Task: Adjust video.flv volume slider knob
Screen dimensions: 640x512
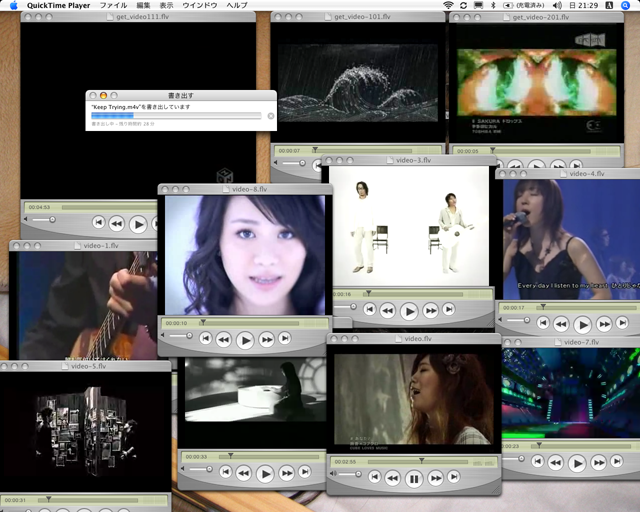Action: pos(358,474)
